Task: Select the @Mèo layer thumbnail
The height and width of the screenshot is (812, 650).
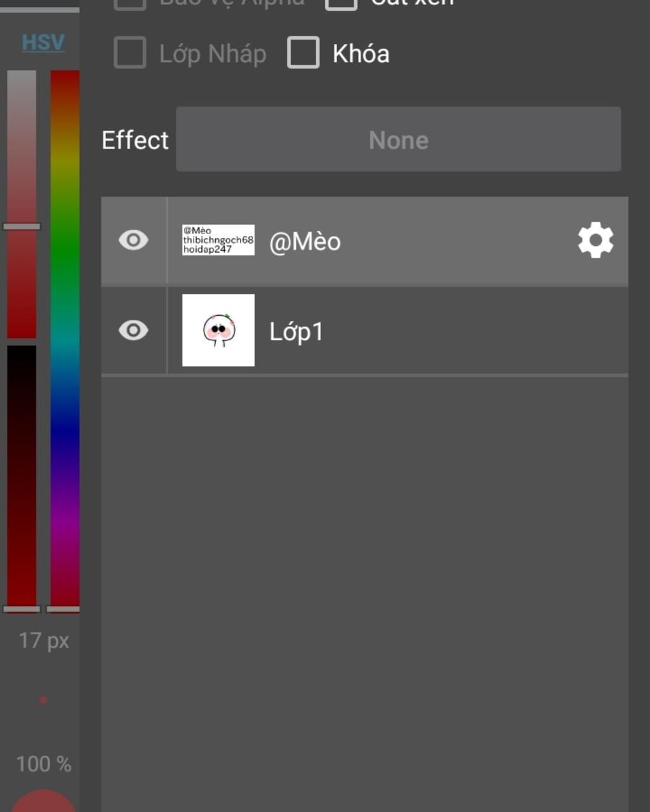Action: pos(218,240)
